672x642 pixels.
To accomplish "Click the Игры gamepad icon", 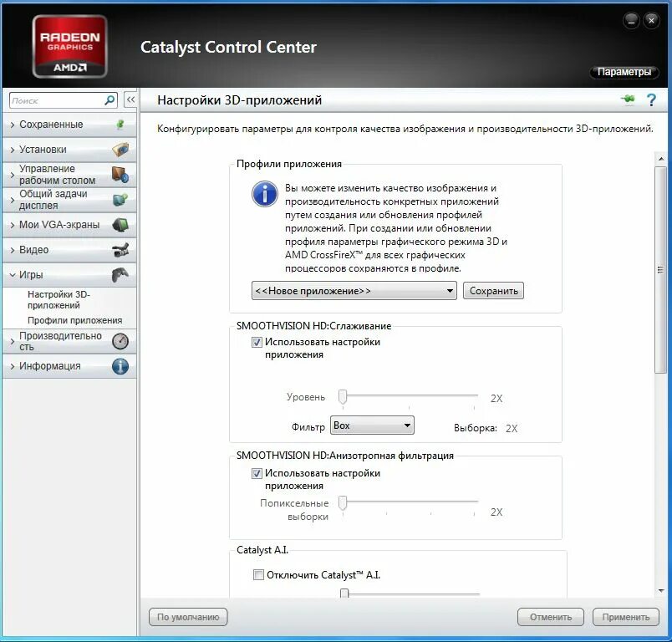I will coord(120,275).
